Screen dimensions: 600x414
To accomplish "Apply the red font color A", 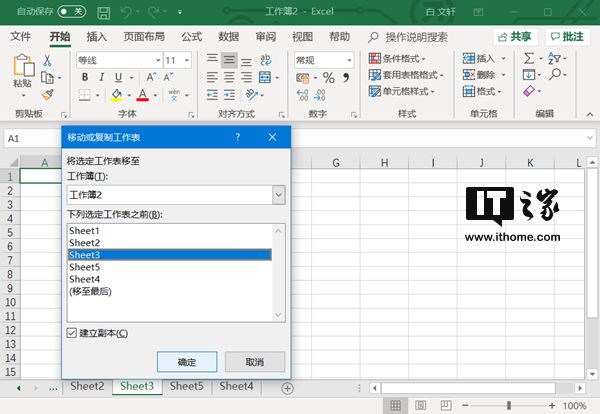I will [x=142, y=95].
